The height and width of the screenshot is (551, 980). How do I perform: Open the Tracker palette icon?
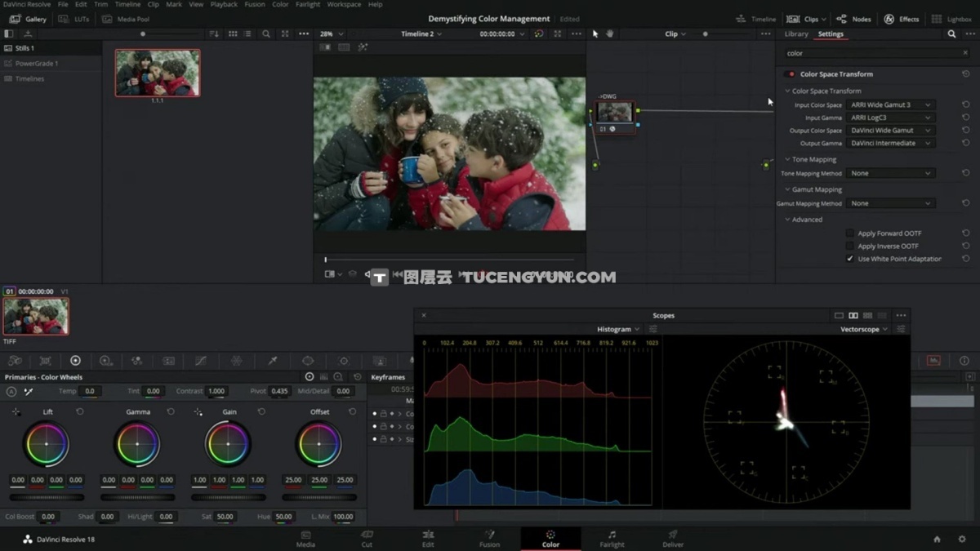click(344, 361)
